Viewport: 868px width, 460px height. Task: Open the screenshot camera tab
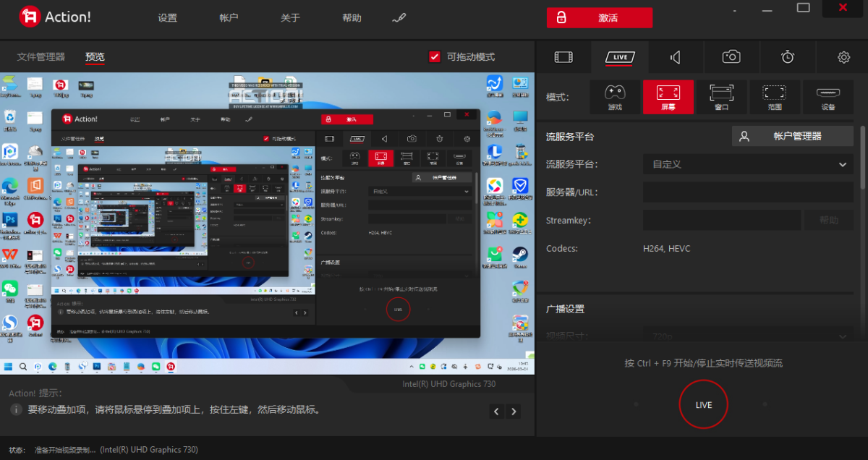tap(731, 57)
